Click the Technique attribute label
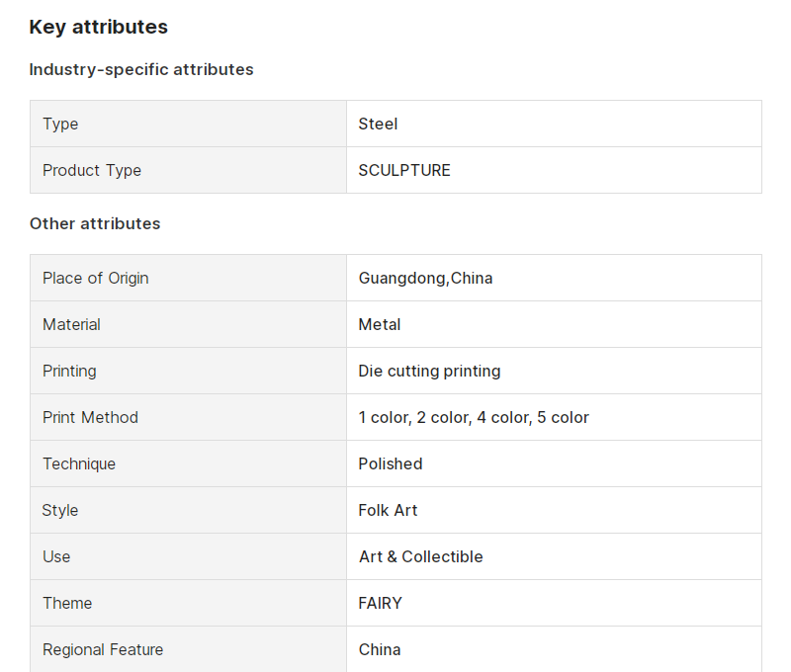Screen dimensions: 791x672 tap(79, 463)
